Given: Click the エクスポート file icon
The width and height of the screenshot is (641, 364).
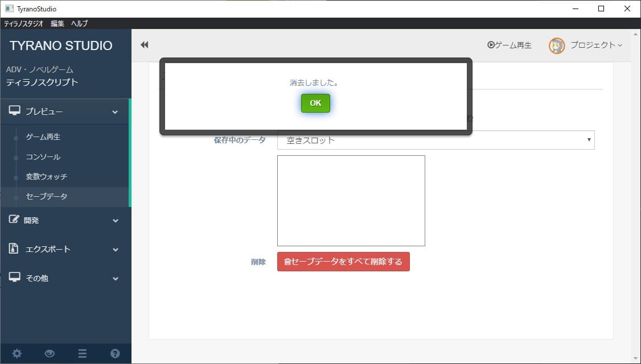Looking at the screenshot, I should (x=14, y=249).
